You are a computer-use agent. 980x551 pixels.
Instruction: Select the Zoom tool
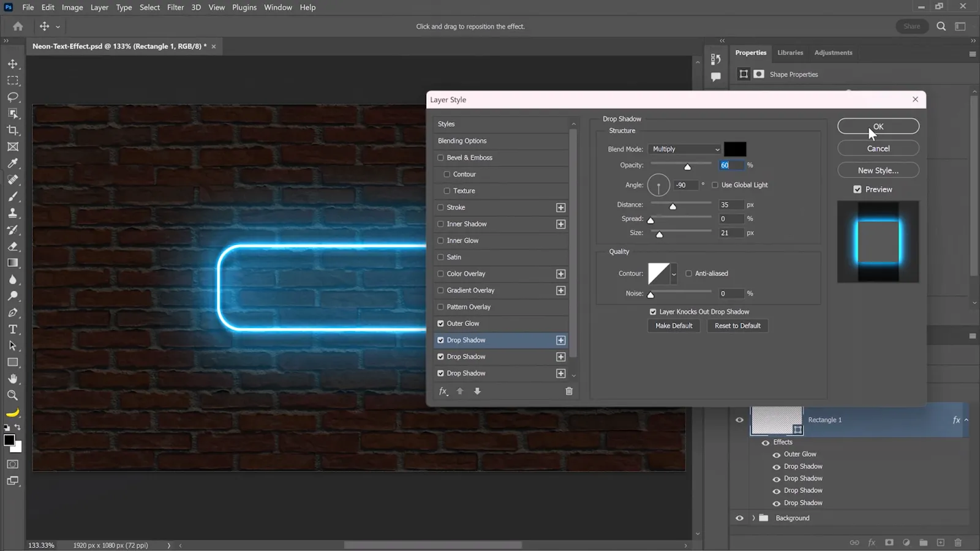click(13, 395)
